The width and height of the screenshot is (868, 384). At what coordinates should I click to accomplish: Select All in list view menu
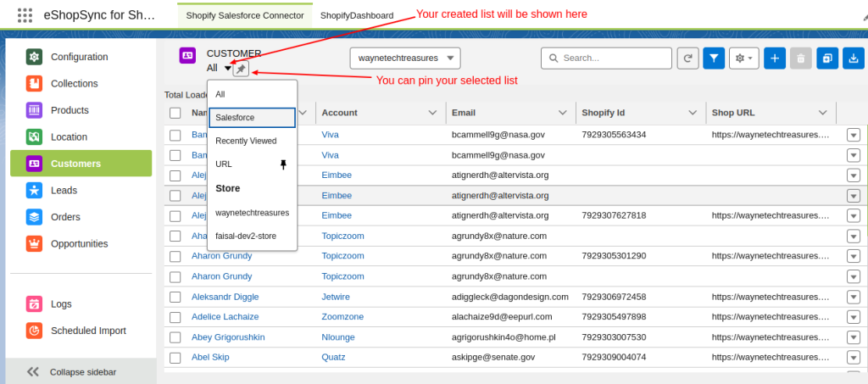pyautogui.click(x=253, y=95)
